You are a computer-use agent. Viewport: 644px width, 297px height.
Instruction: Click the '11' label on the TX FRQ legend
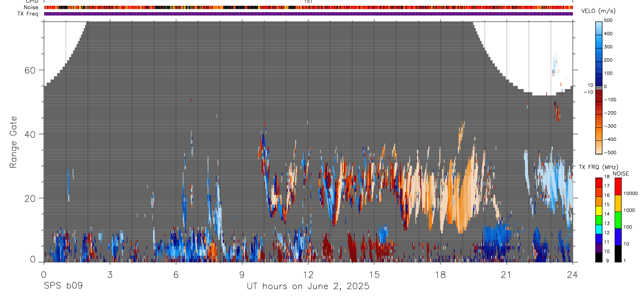click(x=607, y=242)
